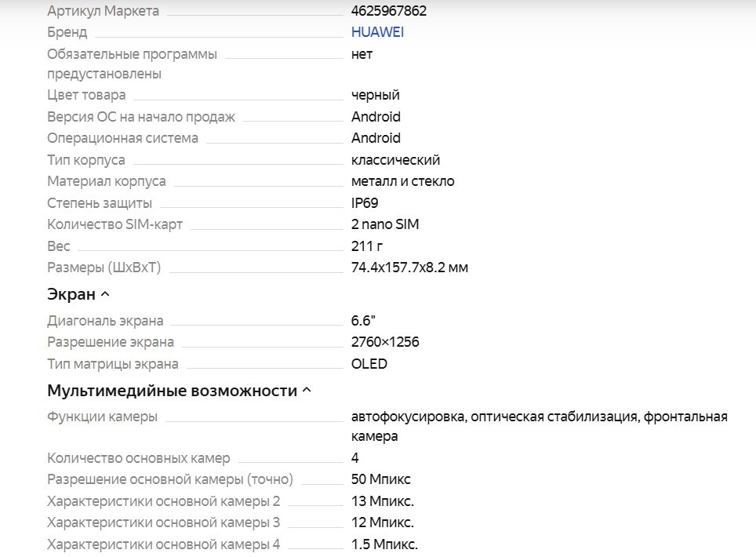Click the dimensions value 74.4x157.7x8.2 мм
The height and width of the screenshot is (557, 756).
coord(409,268)
